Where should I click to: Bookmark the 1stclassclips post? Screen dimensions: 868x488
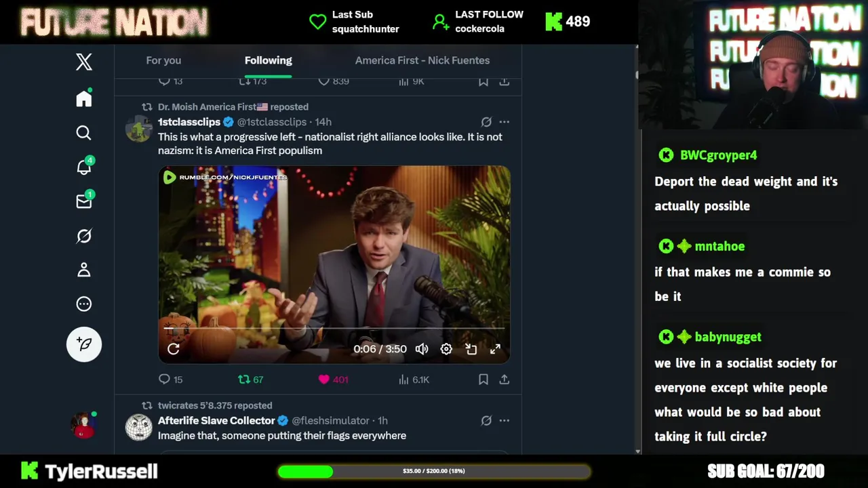tap(484, 380)
